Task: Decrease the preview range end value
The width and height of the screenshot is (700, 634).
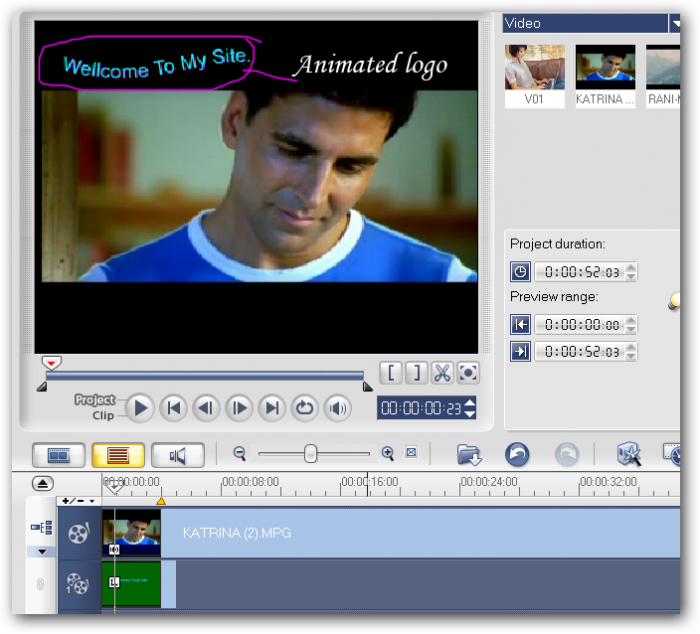Action: click(631, 356)
